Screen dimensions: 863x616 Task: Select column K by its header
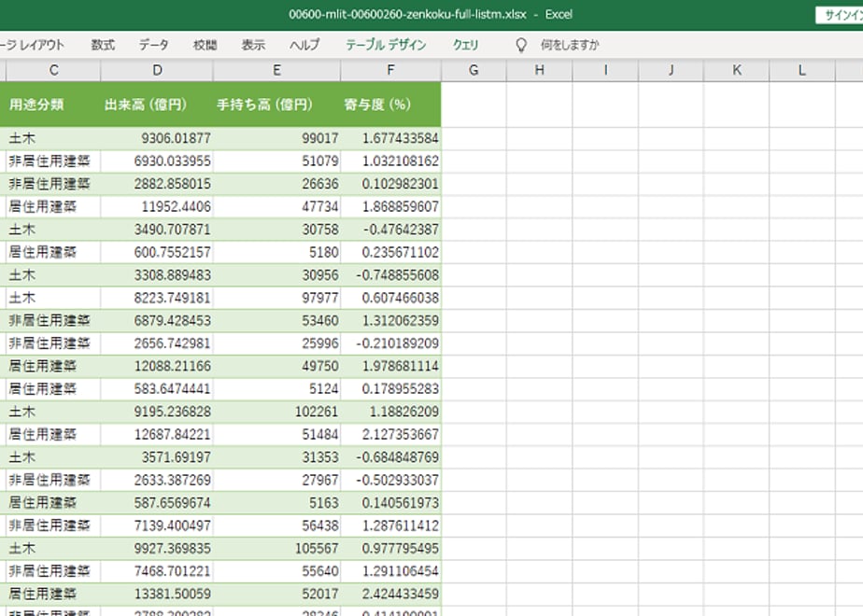pos(736,70)
